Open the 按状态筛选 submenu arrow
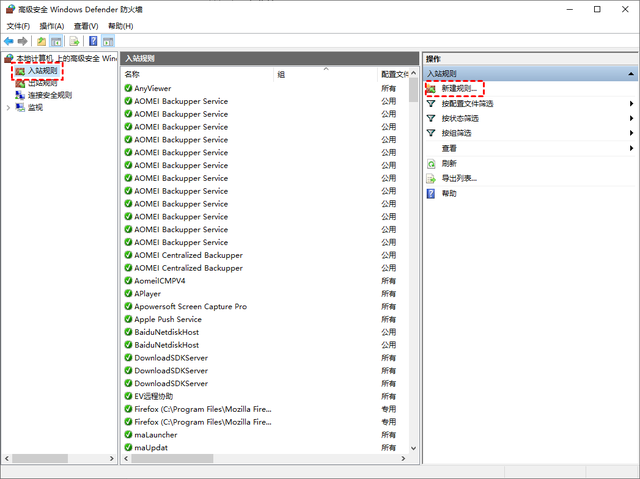The width and height of the screenshot is (640, 479). click(631, 118)
